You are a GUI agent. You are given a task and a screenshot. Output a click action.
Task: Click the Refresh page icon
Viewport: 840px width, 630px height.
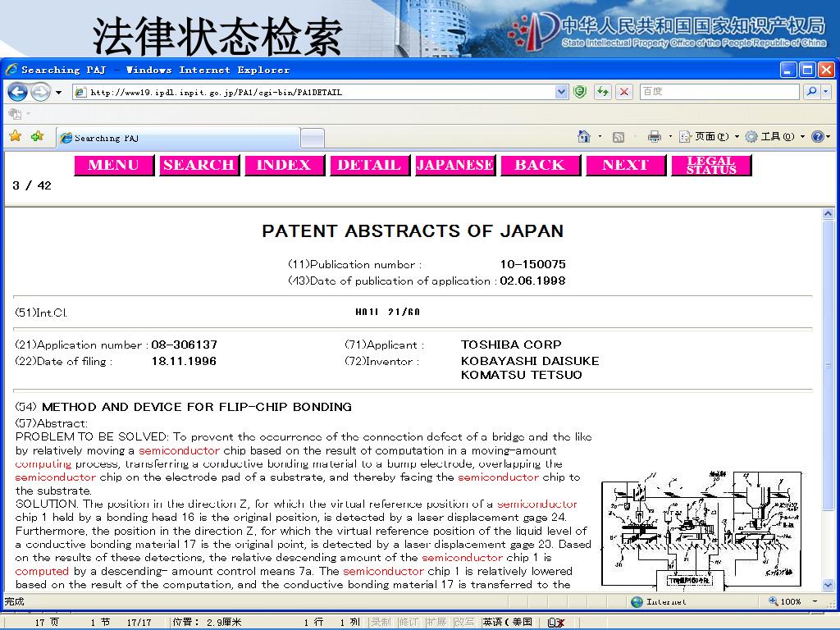(603, 92)
